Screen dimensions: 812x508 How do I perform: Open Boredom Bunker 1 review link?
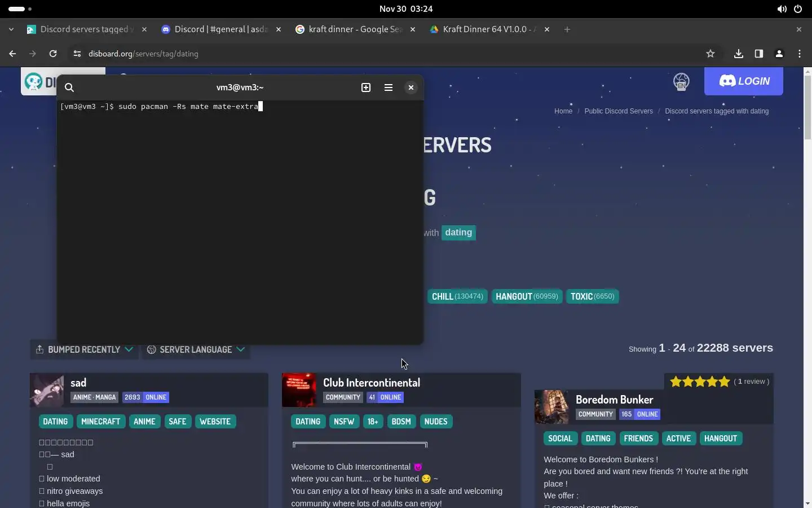(752, 382)
